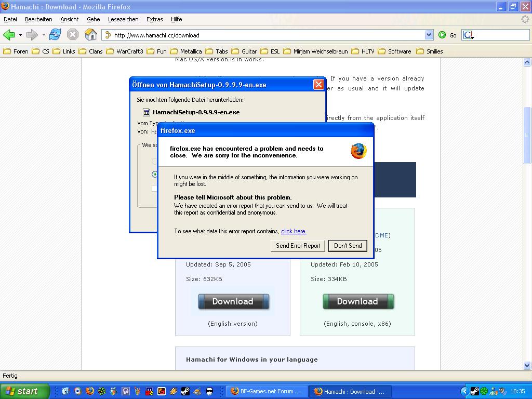The height and width of the screenshot is (399, 532).
Task: Go to the Home page icon
Action: 90,35
